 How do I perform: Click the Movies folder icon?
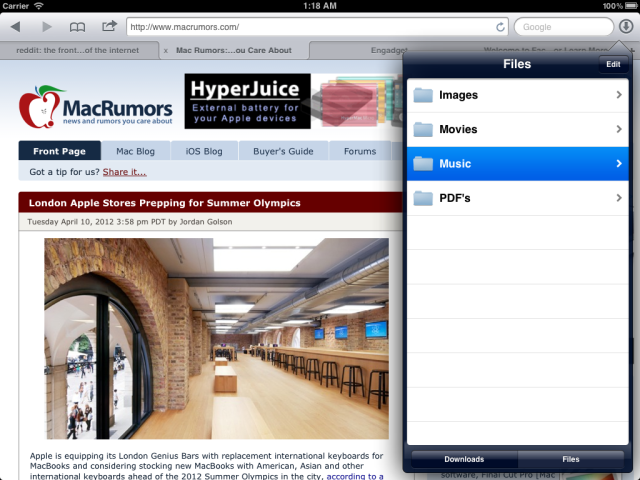point(423,129)
